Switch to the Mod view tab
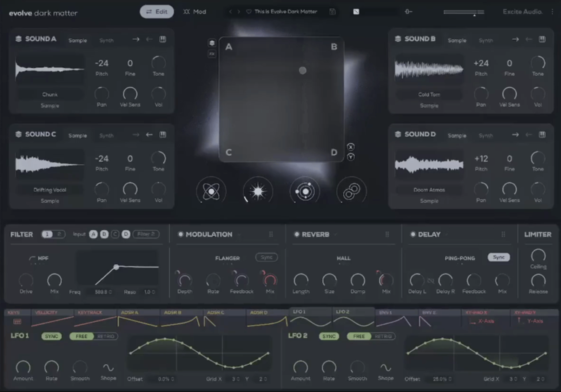The image size is (561, 392). (194, 12)
